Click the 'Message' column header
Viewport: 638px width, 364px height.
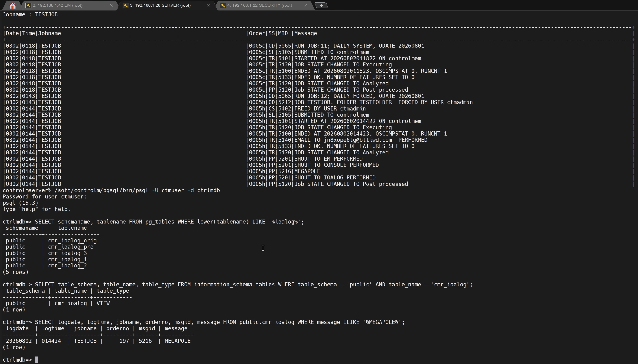[305, 33]
